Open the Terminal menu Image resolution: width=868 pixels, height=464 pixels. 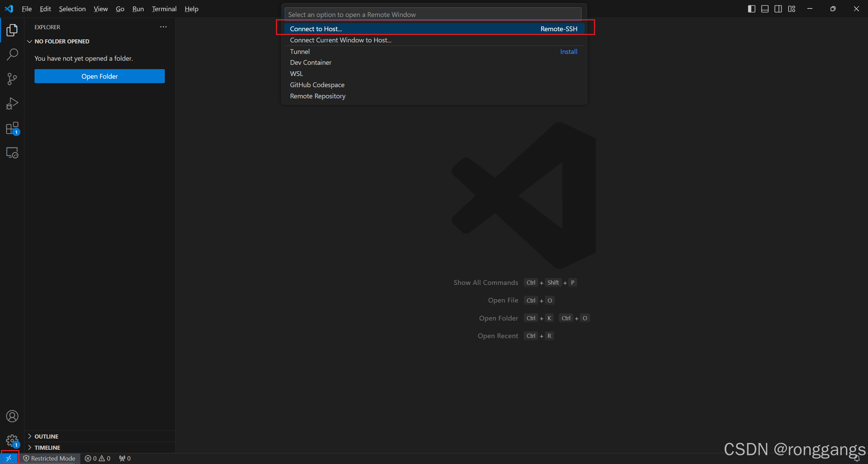(164, 9)
